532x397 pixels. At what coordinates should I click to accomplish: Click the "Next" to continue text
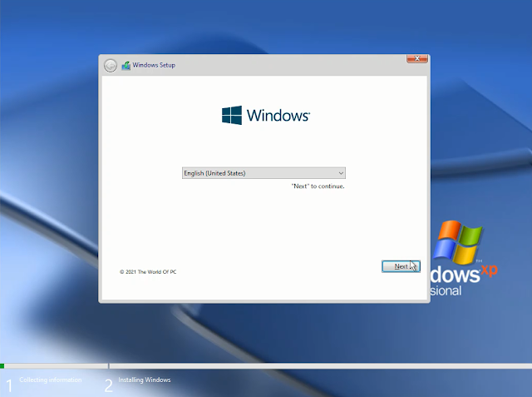coord(318,186)
